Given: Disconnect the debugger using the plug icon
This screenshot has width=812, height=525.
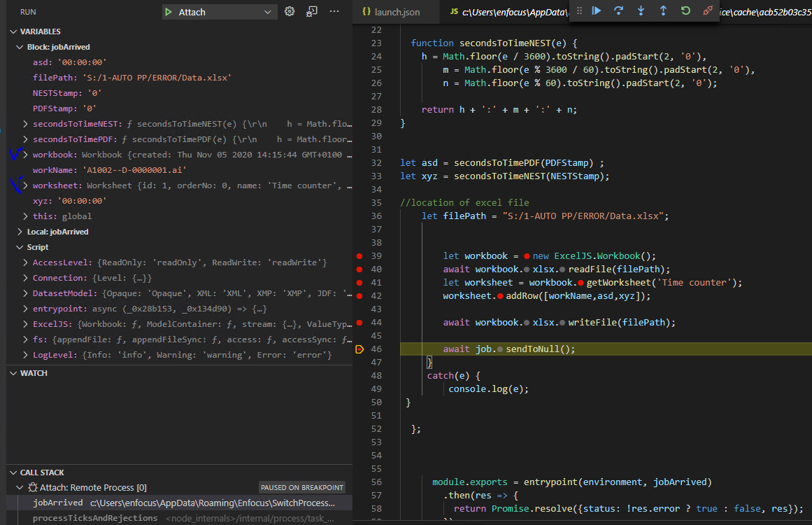Looking at the screenshot, I should point(708,10).
